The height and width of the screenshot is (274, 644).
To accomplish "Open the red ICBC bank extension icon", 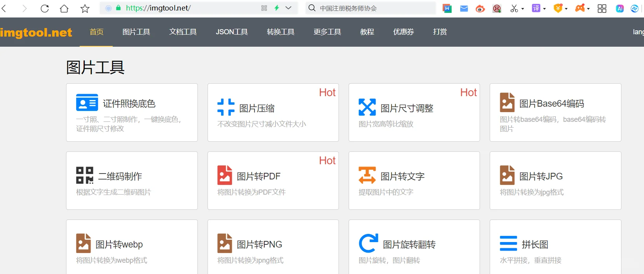I will tap(497, 9).
